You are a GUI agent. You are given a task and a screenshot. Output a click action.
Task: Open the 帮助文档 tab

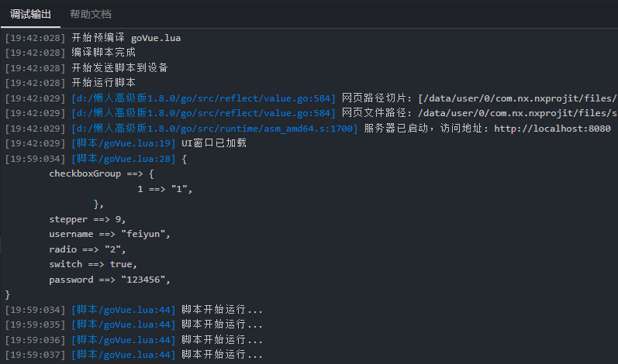point(91,14)
